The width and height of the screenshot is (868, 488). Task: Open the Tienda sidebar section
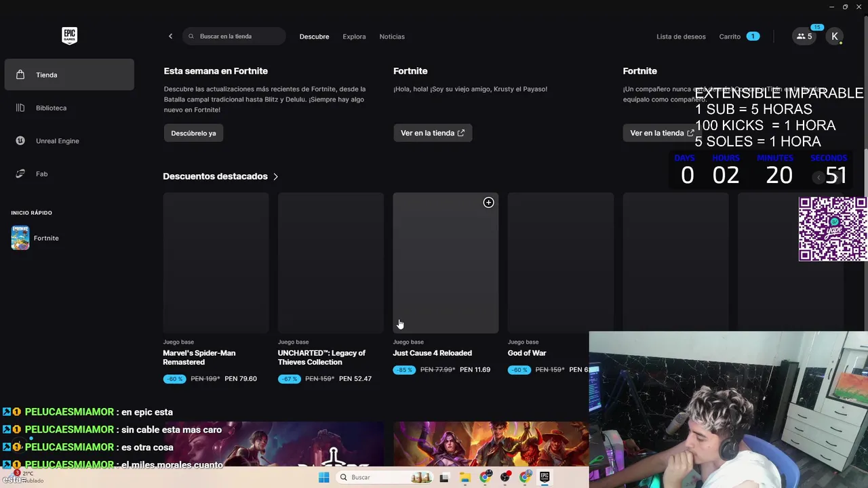coord(69,75)
